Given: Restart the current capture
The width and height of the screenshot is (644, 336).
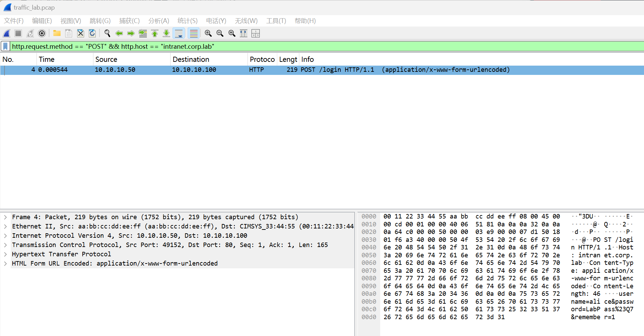Looking at the screenshot, I should click(30, 33).
